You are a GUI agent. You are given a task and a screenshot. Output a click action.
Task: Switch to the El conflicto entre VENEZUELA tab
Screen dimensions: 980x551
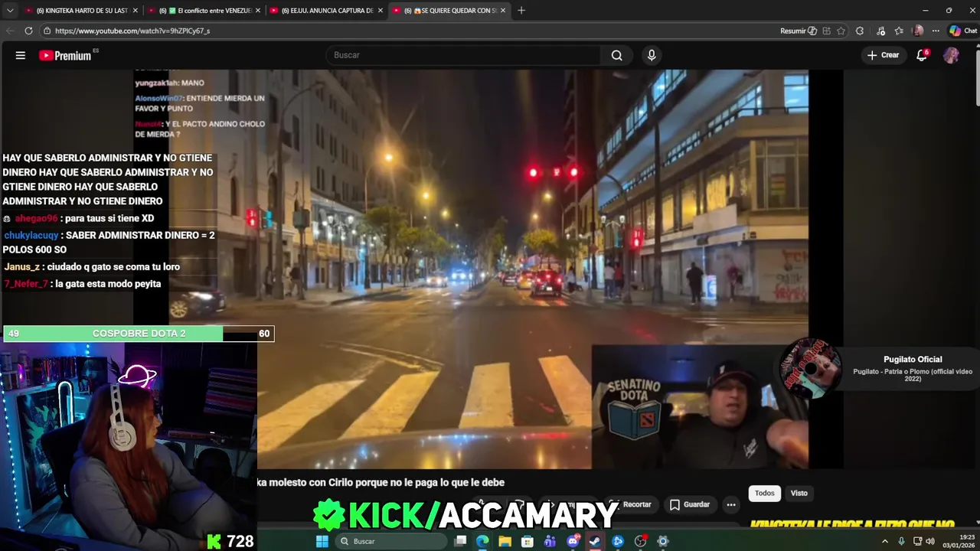click(x=204, y=10)
